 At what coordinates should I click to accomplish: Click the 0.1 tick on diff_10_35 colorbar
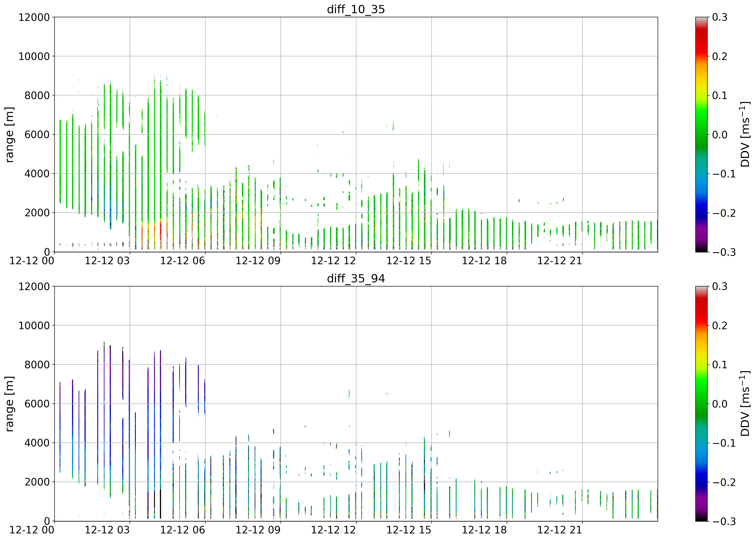pos(720,96)
